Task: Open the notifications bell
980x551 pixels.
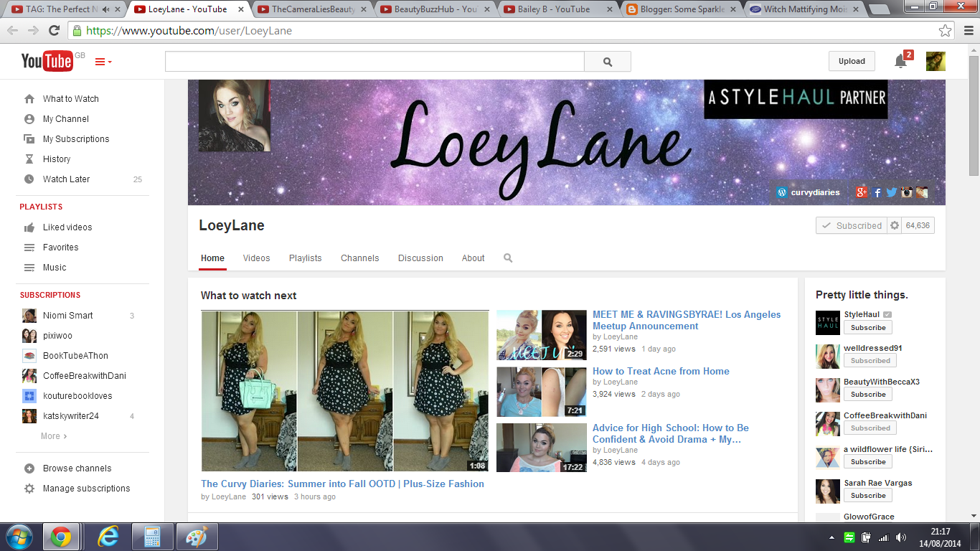Action: click(x=900, y=62)
